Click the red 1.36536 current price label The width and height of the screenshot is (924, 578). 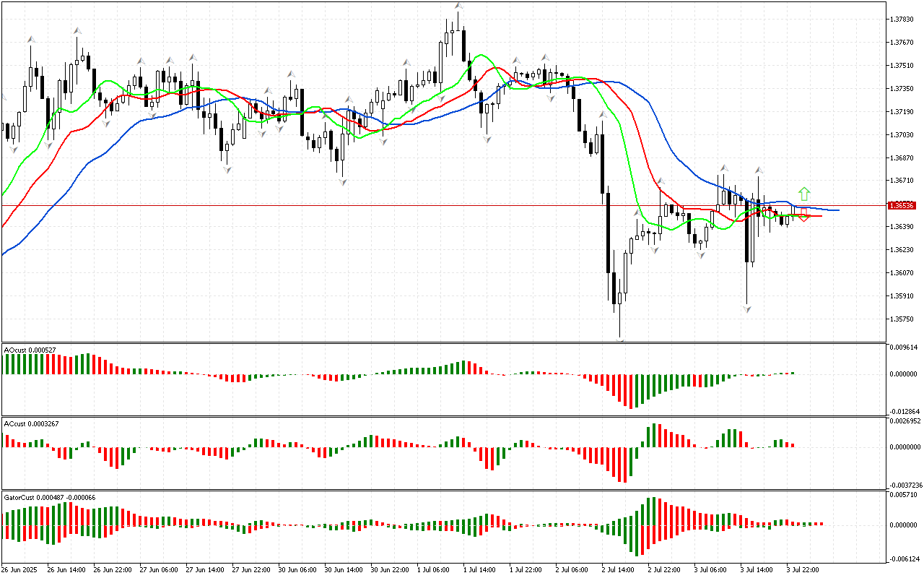[x=902, y=205]
